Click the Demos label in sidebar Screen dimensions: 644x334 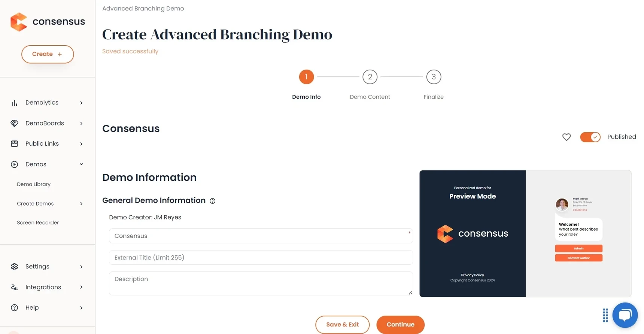click(36, 164)
